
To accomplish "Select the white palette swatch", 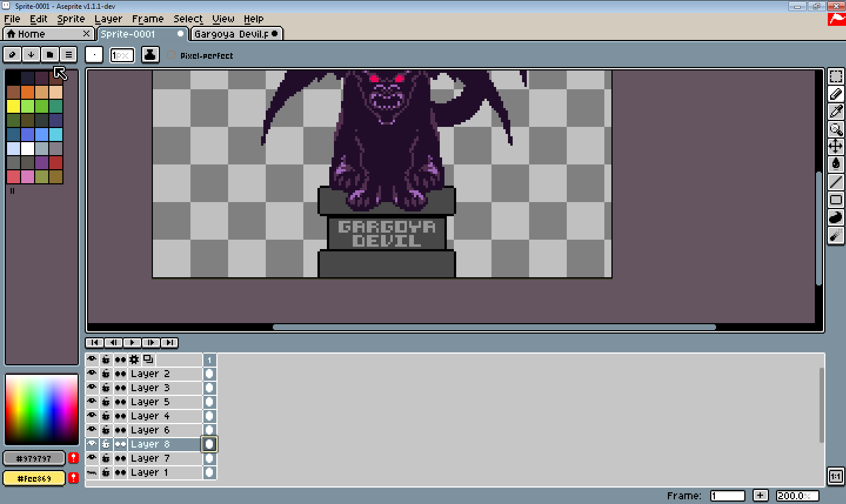I will click(x=27, y=149).
